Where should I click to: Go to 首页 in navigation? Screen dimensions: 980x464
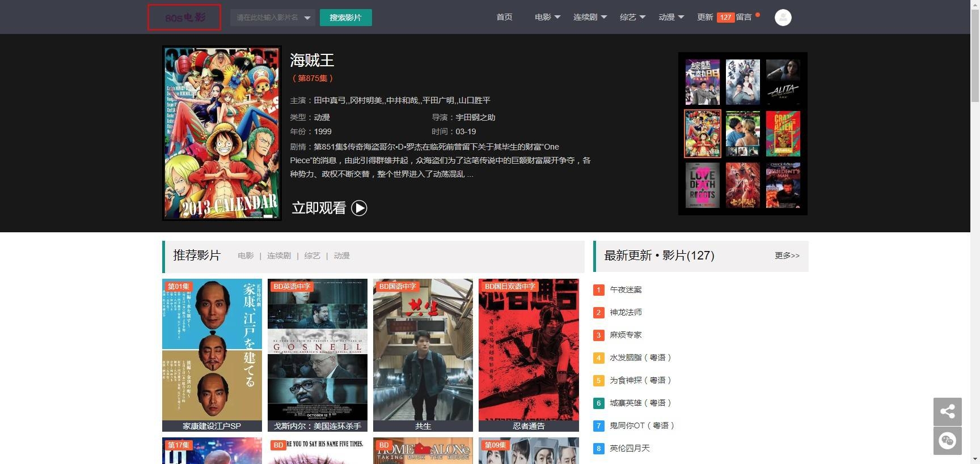click(504, 17)
